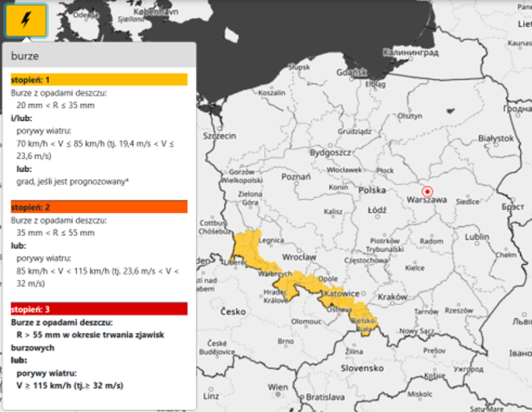Click the Białystok city marker

pyautogui.click(x=496, y=145)
